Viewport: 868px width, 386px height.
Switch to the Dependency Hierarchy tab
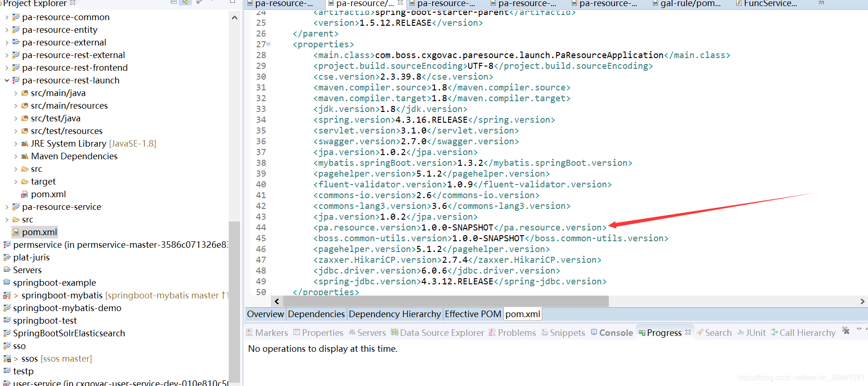395,314
